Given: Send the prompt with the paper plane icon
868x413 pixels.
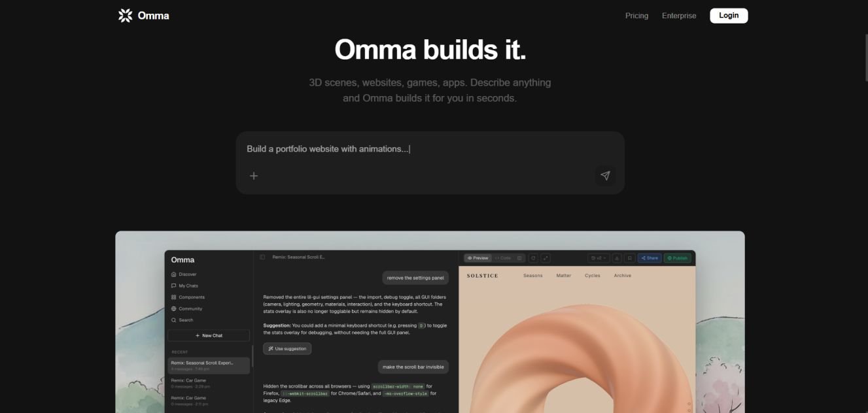Looking at the screenshot, I should click(605, 175).
